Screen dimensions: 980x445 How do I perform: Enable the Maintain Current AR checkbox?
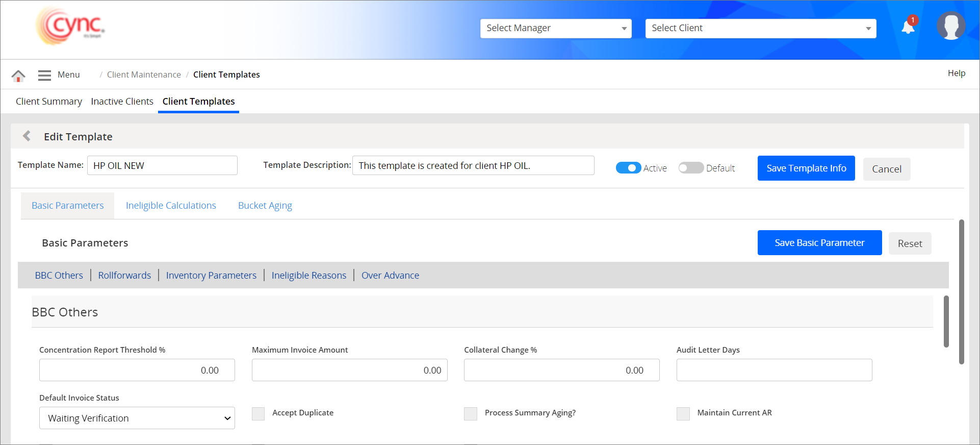coord(683,413)
